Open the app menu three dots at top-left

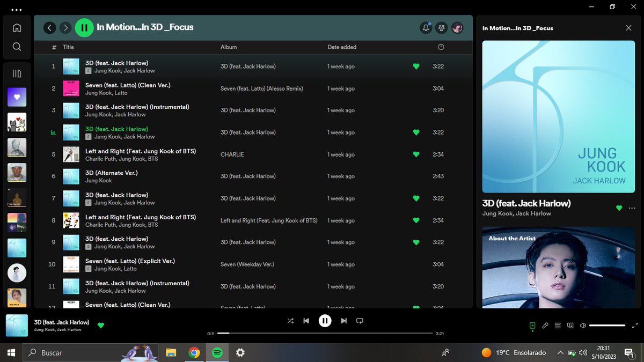(17, 10)
